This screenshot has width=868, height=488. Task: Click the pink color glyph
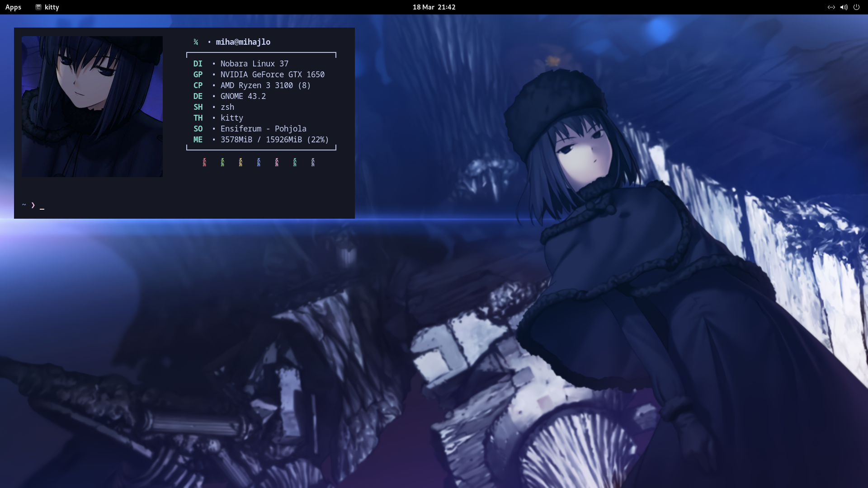point(277,162)
